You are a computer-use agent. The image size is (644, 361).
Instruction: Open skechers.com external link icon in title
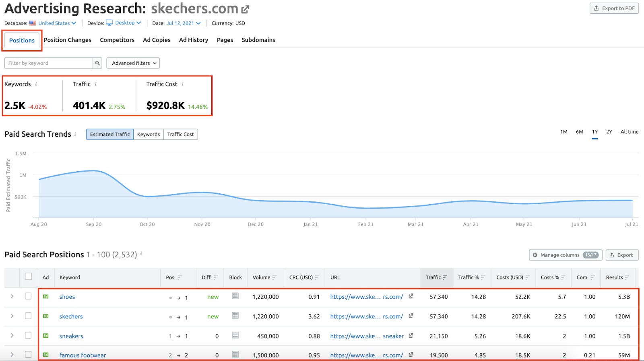point(245,9)
